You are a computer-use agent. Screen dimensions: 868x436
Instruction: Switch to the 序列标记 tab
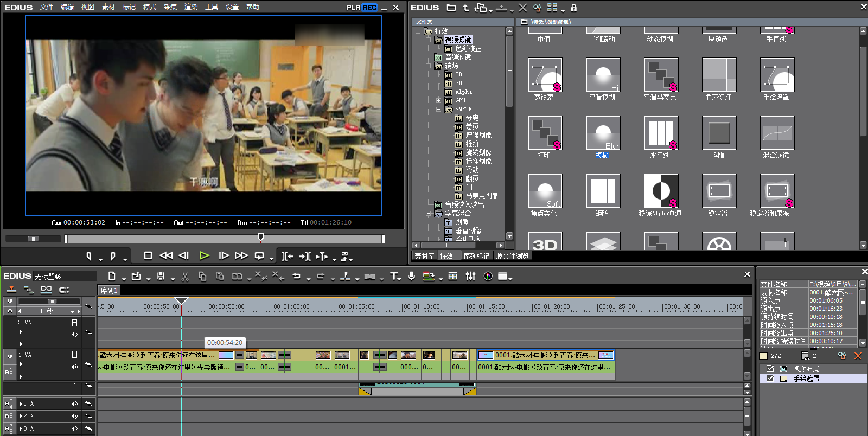tap(476, 256)
